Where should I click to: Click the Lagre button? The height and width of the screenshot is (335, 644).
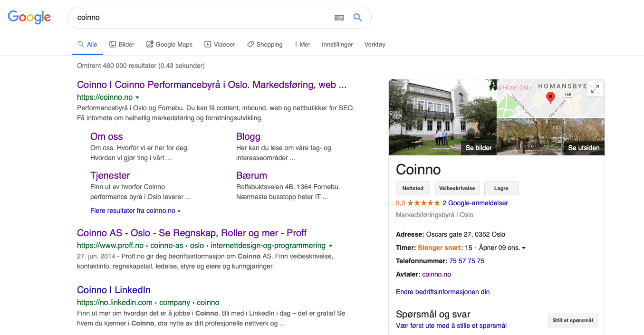[x=501, y=188]
